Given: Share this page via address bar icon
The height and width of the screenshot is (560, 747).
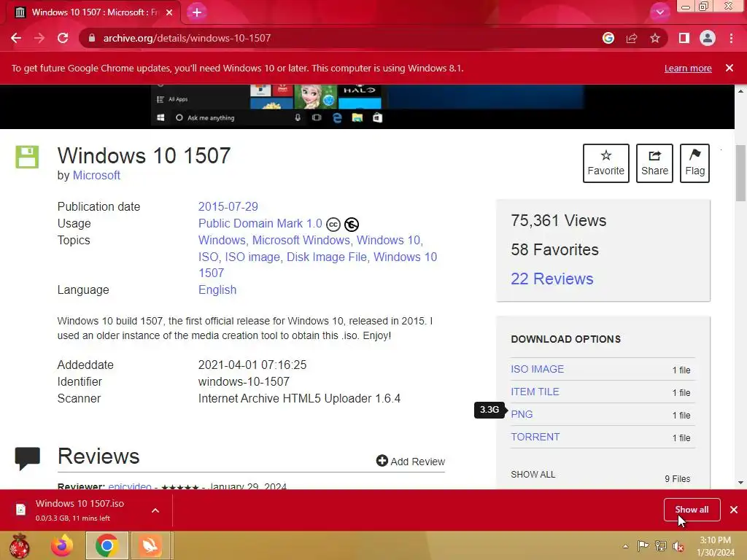Looking at the screenshot, I should (632, 38).
